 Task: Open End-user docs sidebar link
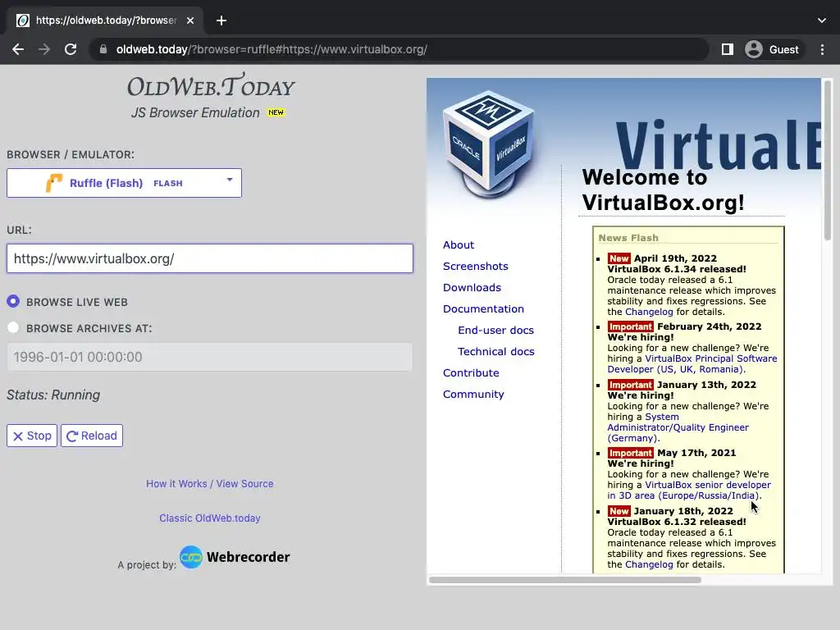coord(496,331)
